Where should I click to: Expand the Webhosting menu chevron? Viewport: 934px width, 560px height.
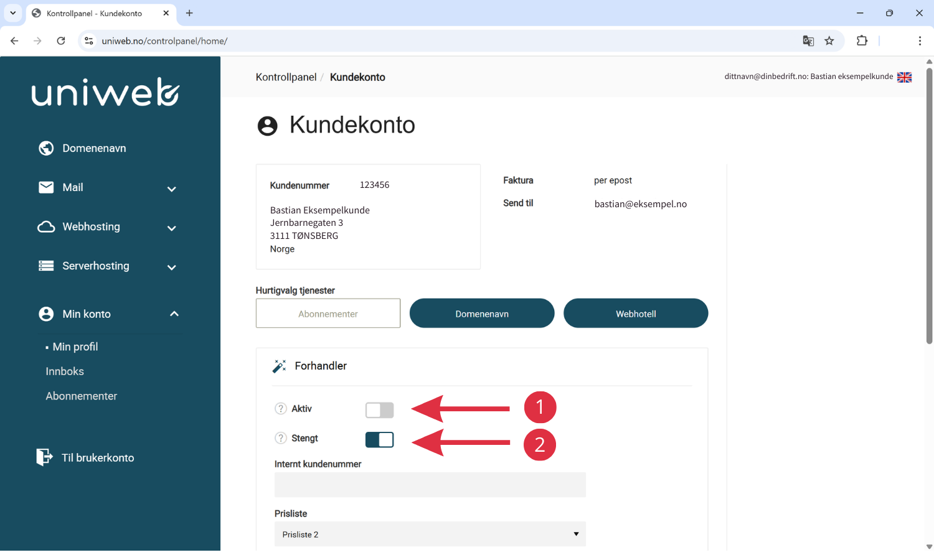(x=172, y=228)
